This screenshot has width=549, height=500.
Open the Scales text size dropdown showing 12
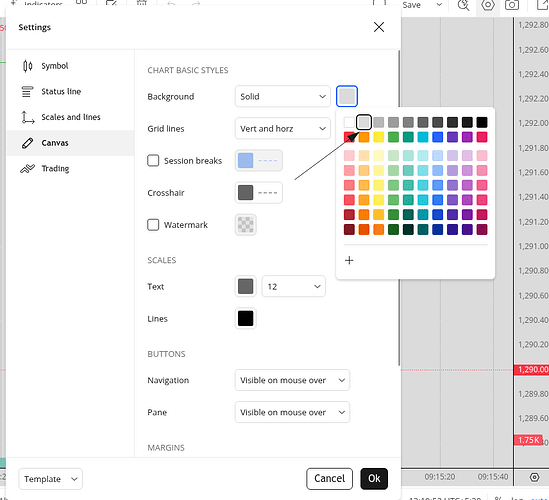click(x=294, y=286)
